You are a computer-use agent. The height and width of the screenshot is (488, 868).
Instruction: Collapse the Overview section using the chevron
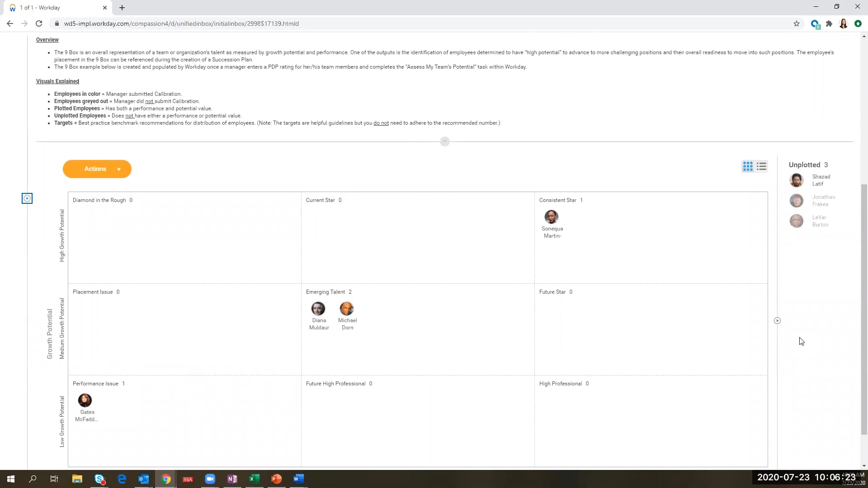[x=444, y=141]
